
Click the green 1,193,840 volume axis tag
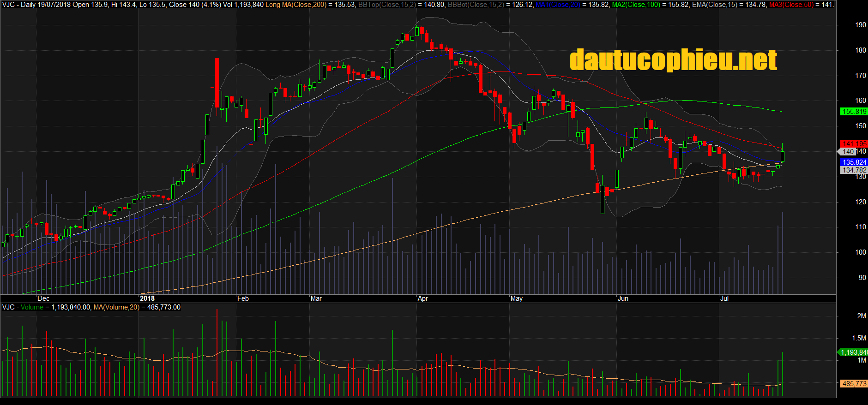click(854, 352)
